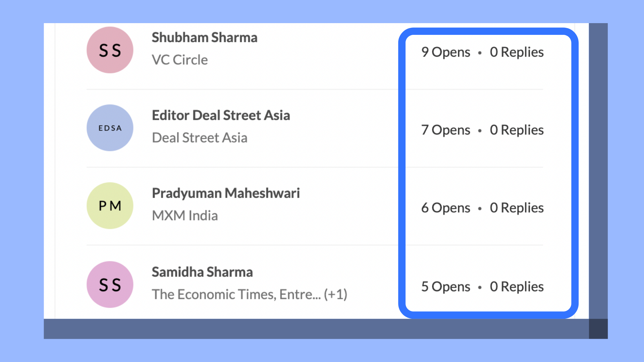View the 9 Opens statistic
Screen dimensions: 644x362
point(446,52)
